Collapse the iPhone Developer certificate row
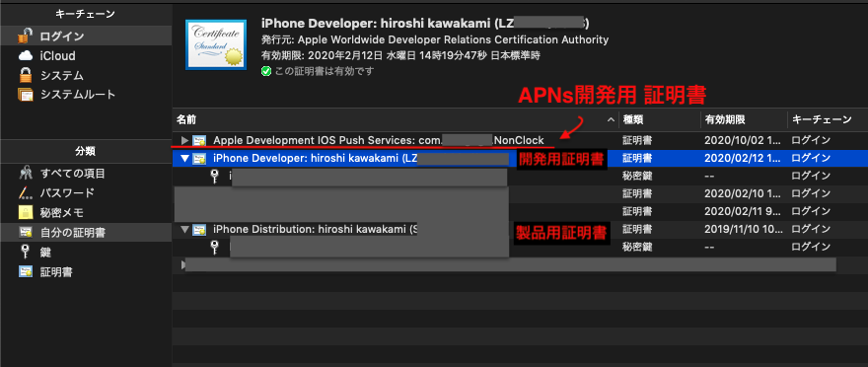868x367 pixels. [x=184, y=159]
